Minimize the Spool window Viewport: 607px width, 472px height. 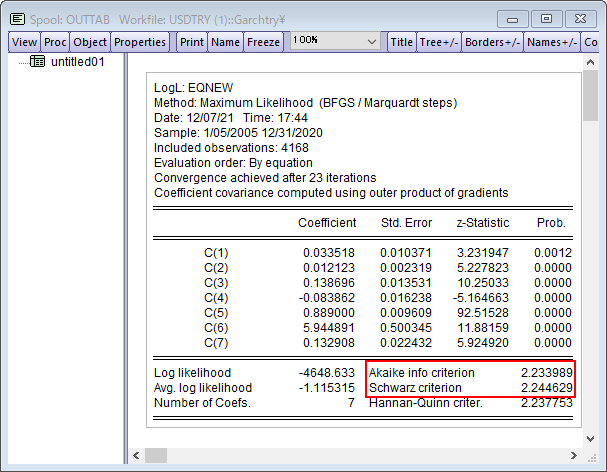point(513,19)
